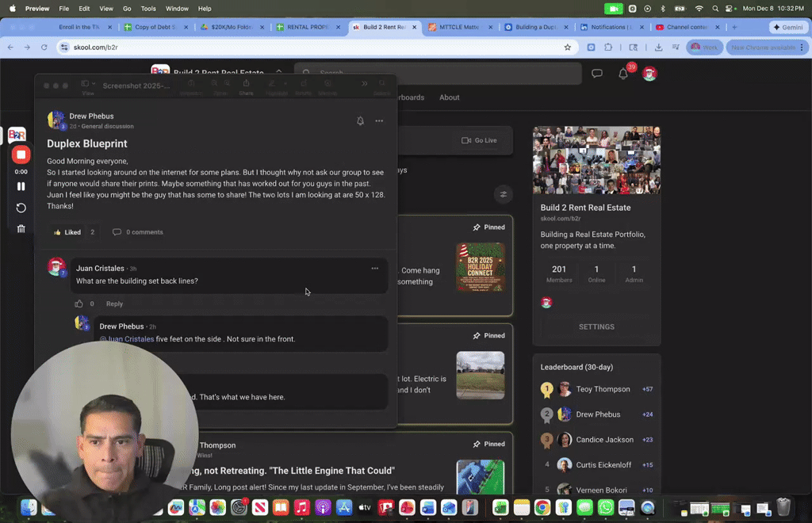
Task: Open the 0 comments section
Action: click(138, 232)
